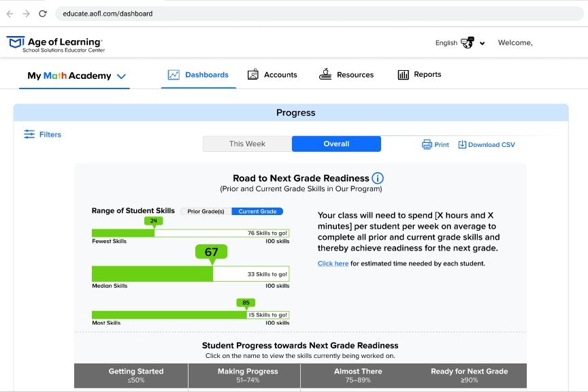Click the browser address bar URL
588x392 pixels.
click(x=108, y=14)
